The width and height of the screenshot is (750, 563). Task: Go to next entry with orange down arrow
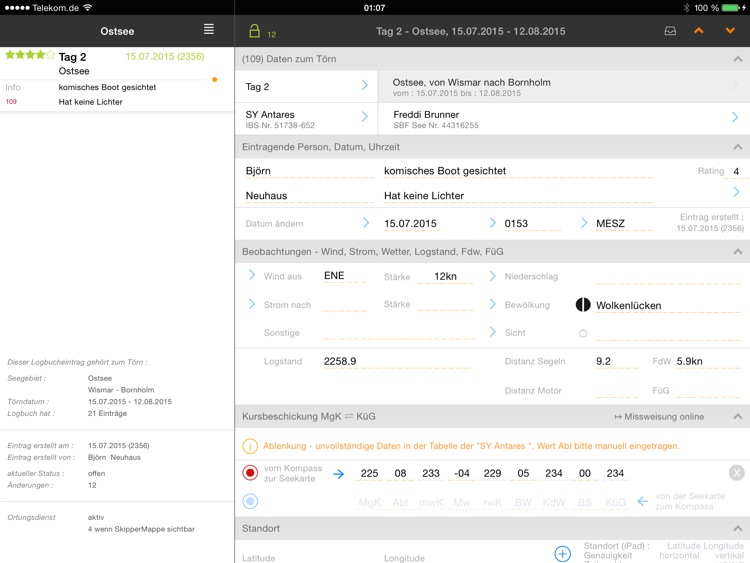coord(730,31)
